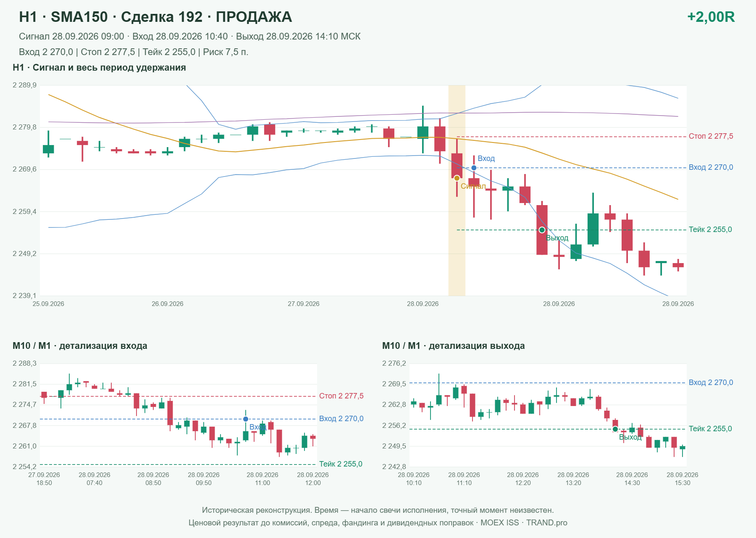Viewport: 756px width, 538px height.
Task: Click the heading 'H1 · Сигнал и весь период удержания'
Action: [x=99, y=68]
